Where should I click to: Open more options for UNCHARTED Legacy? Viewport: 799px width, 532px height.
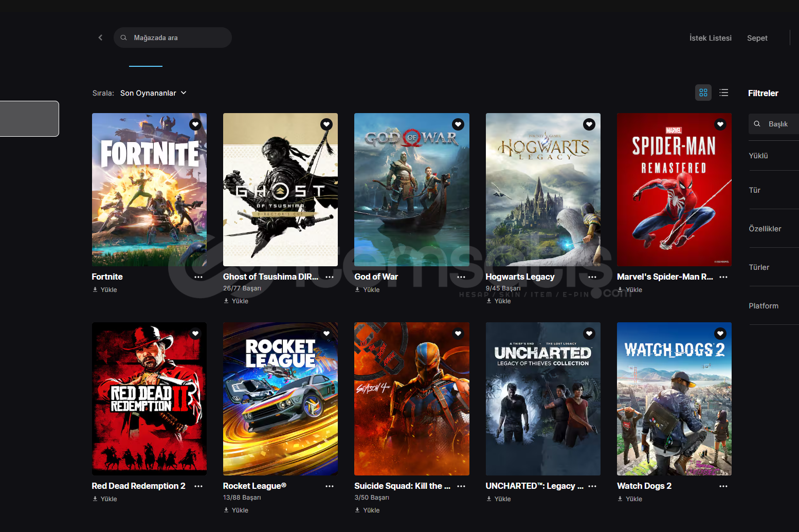click(x=592, y=486)
